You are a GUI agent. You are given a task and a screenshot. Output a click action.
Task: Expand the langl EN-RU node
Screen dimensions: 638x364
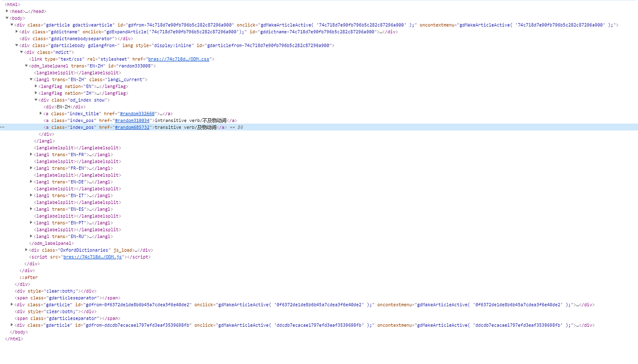tap(31, 237)
